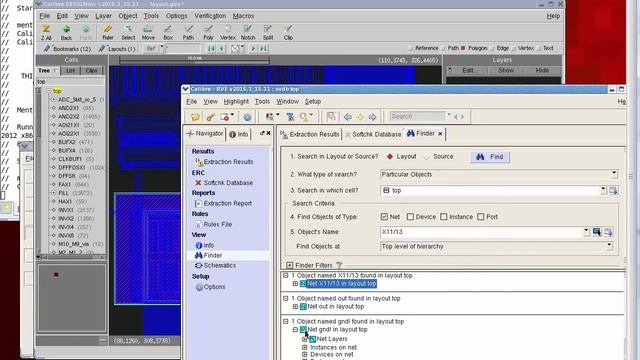Toggle Polygon selection checkbox in DESIGNrev

tap(463, 48)
